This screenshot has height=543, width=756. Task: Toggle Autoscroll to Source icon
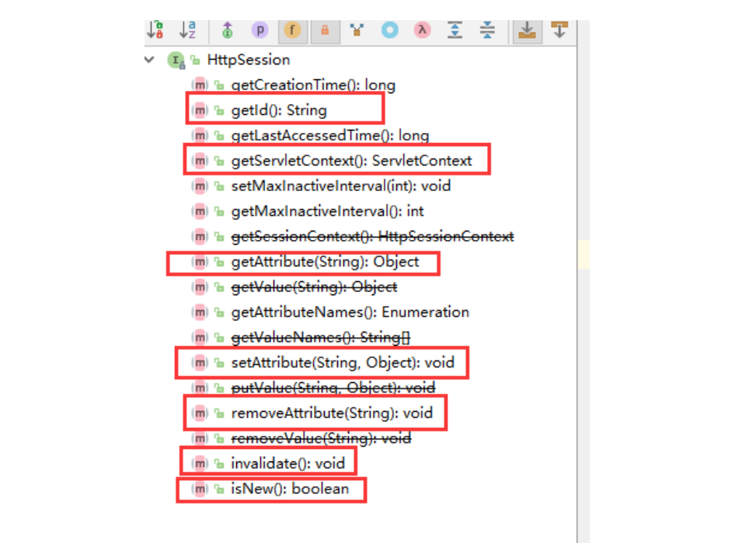[527, 30]
